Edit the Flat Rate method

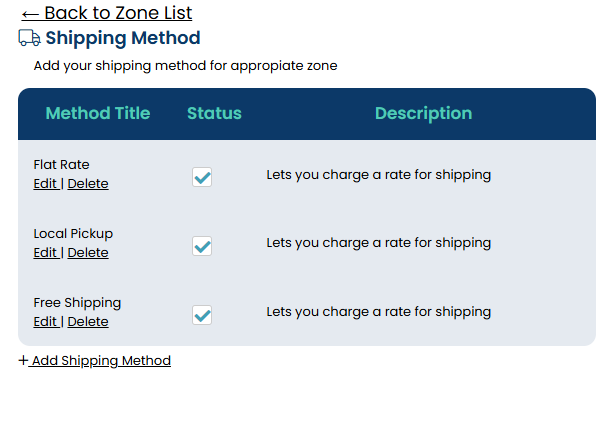(45, 184)
